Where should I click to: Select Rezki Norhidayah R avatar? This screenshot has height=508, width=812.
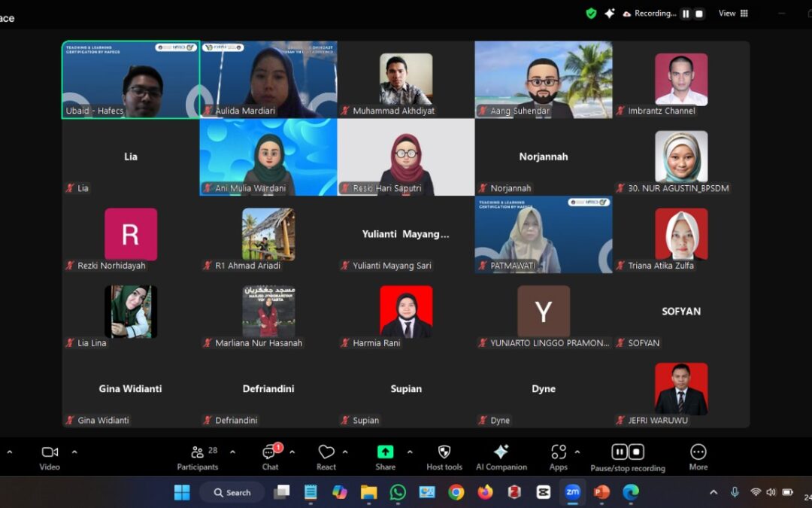131,234
